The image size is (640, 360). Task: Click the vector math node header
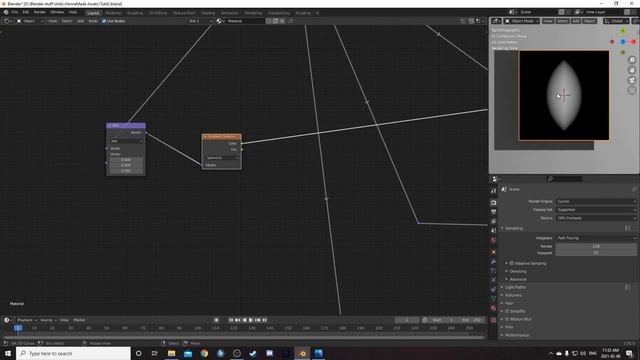tap(126, 126)
